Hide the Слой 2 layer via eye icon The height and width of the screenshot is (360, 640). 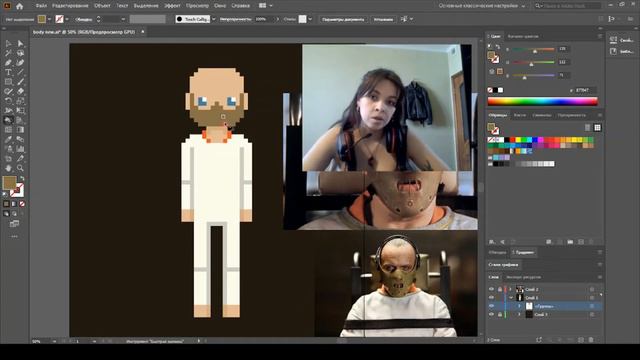[491, 289]
